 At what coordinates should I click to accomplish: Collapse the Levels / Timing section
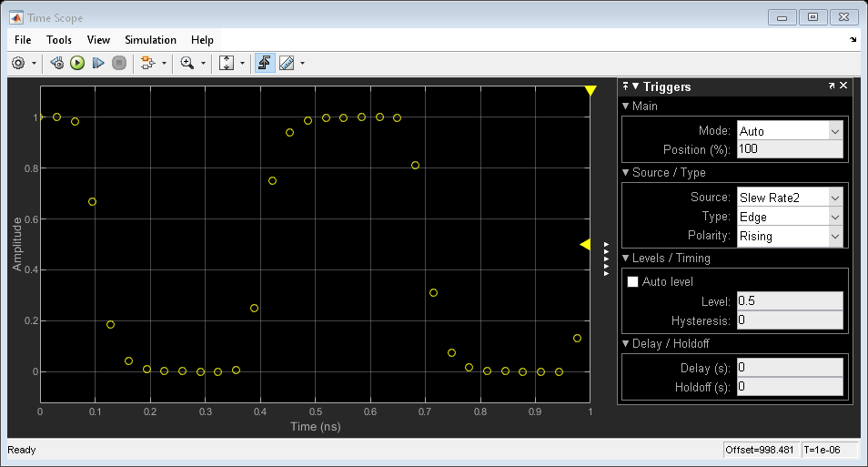[x=626, y=259]
